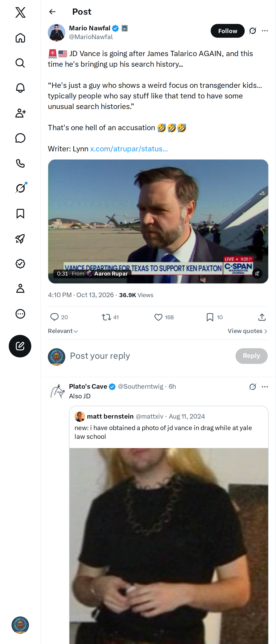This screenshot has width=276, height=644.
Task: Play the C-SPAN Vance video
Action: pos(158,221)
